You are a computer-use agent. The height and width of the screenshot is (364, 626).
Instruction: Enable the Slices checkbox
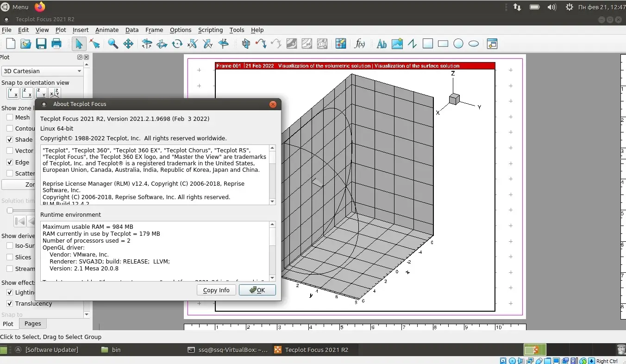pyautogui.click(x=10, y=257)
